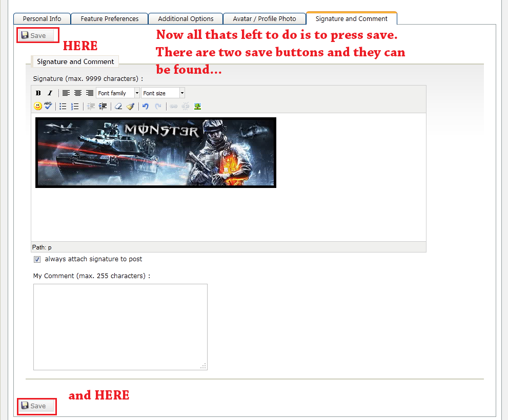Switch to the Personal Info tab
This screenshot has height=420, width=508.
point(42,19)
